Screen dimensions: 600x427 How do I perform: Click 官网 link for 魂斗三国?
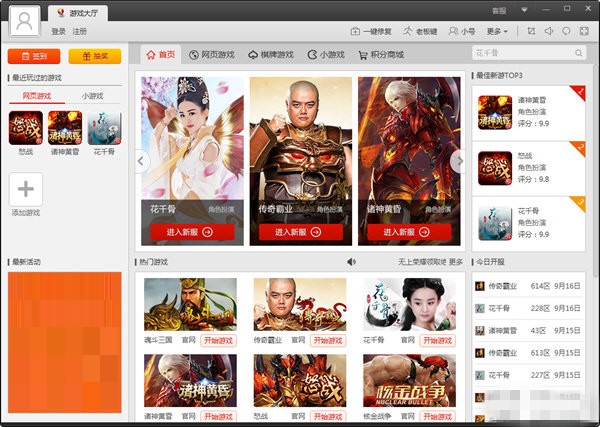click(189, 340)
